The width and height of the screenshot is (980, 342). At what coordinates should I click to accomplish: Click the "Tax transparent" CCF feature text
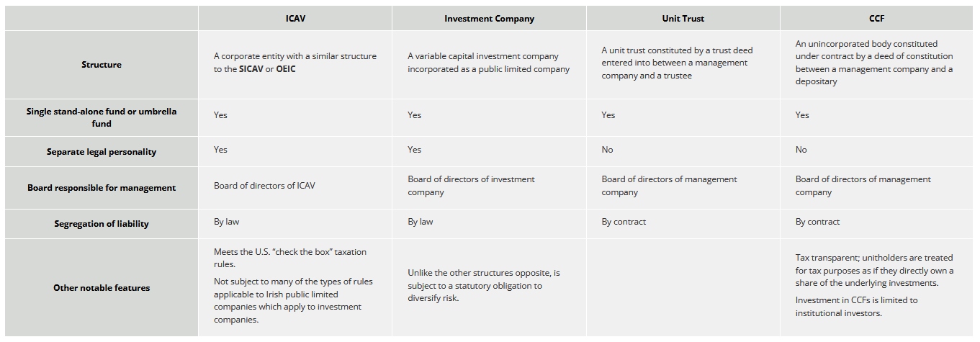873,270
